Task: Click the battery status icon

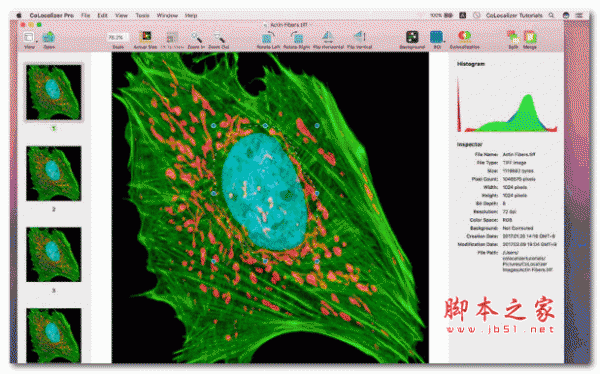Action: click(x=448, y=15)
